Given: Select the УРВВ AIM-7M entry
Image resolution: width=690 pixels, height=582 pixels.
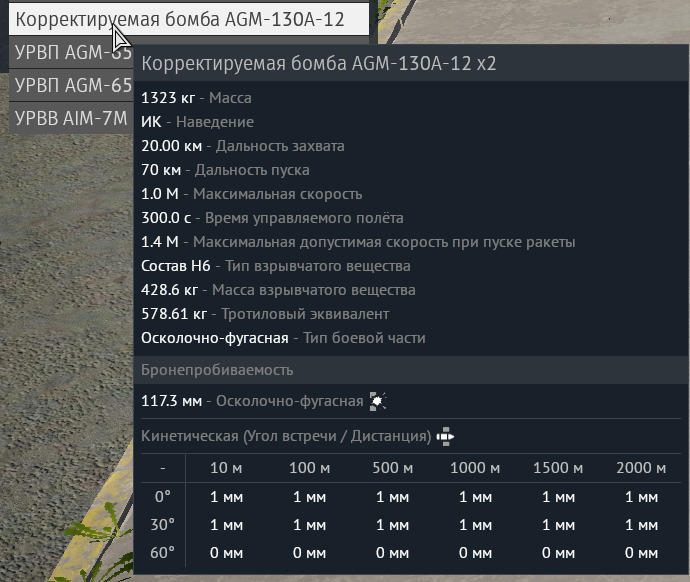Looking at the screenshot, I should pyautogui.click(x=71, y=118).
